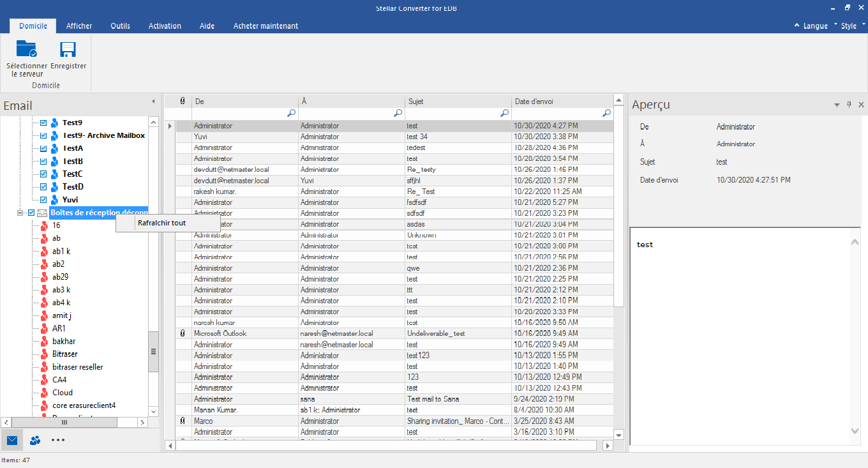Sort by the De column header
Viewport: 868px width, 468px height.
[x=244, y=101]
